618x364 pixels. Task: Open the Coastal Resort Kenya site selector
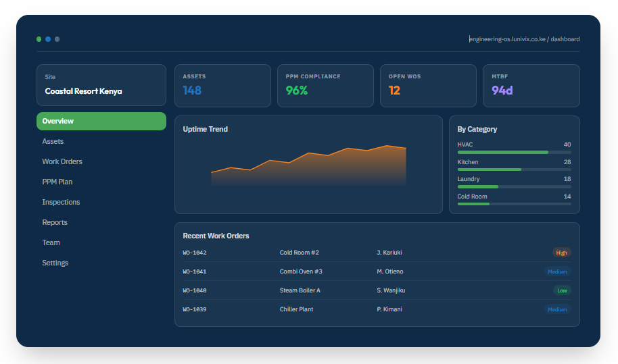[x=101, y=85]
